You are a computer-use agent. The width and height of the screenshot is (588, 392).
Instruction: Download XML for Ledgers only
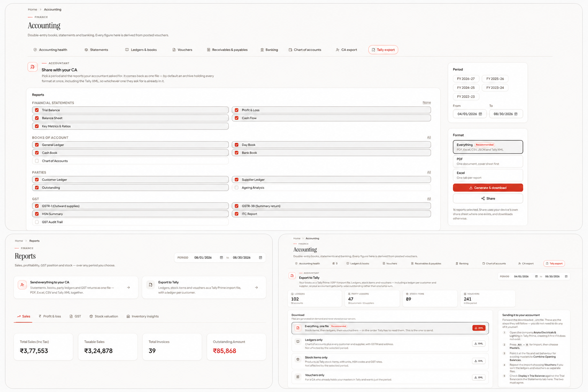479,344
